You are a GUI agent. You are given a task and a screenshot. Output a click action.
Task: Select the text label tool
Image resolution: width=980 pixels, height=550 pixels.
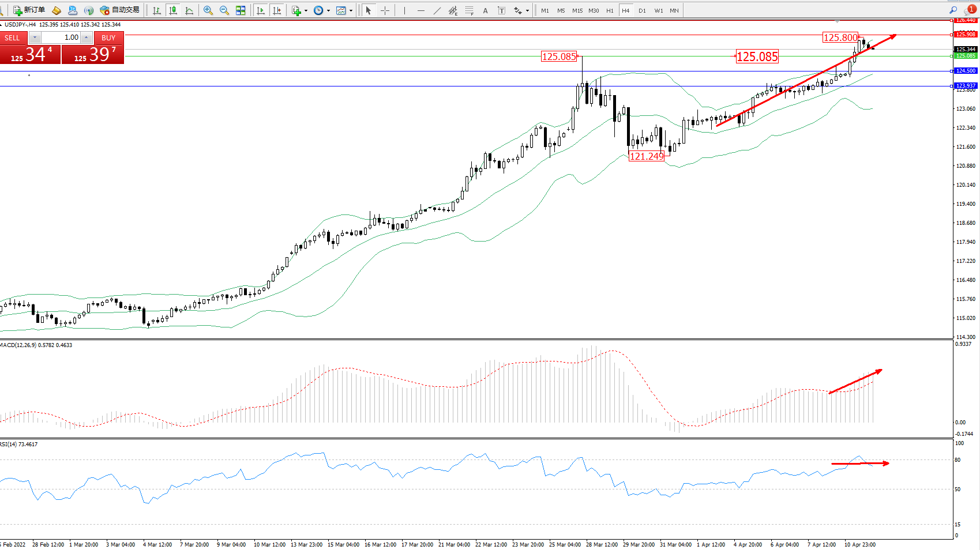[501, 10]
